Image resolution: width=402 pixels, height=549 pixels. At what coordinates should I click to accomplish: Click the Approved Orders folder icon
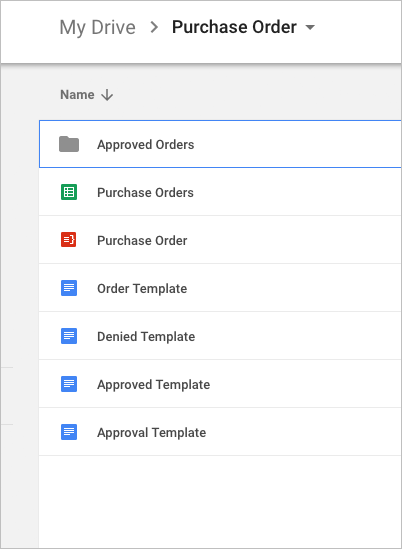69,144
